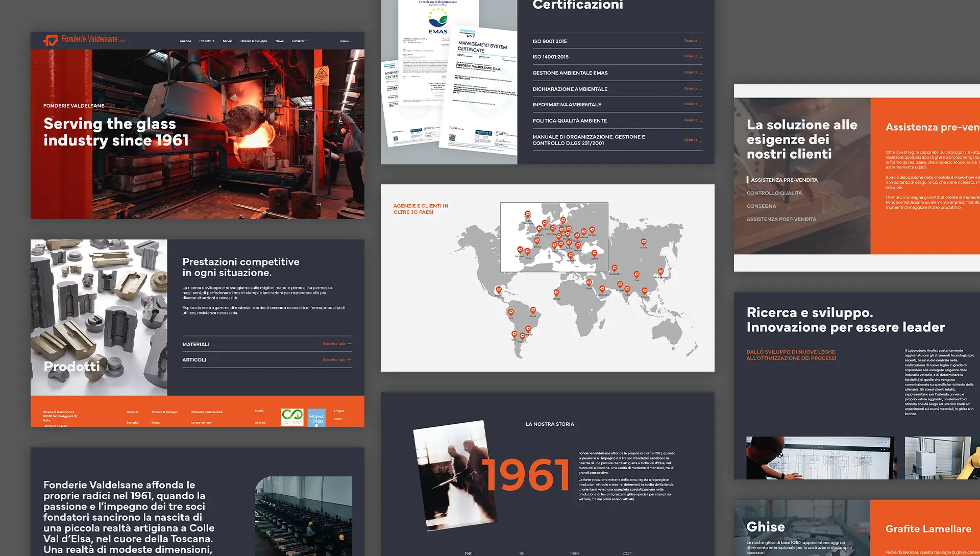The image size is (980, 556).
Task: Download Informativa Ambientale via Scarica
Action: [693, 104]
